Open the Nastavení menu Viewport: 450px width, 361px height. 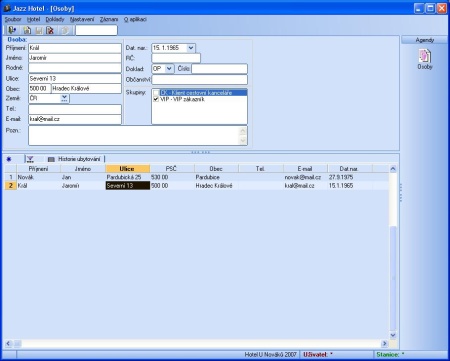pyautogui.click(x=82, y=19)
